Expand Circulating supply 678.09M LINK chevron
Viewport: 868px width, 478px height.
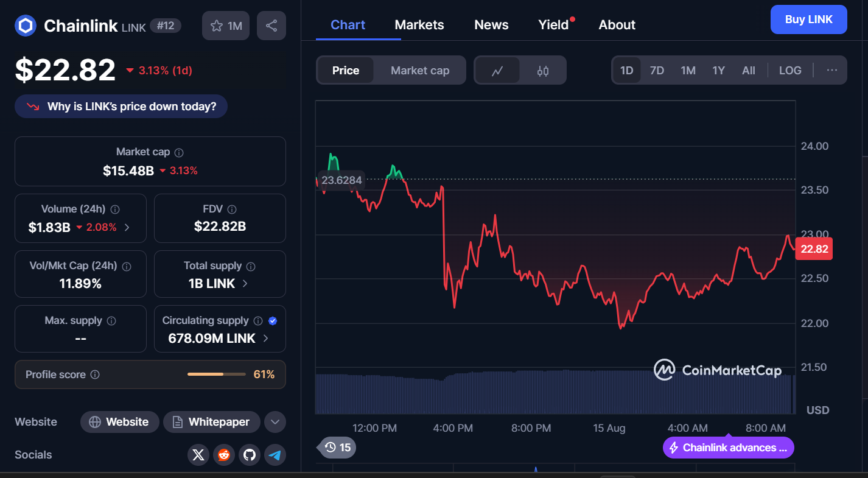(265, 339)
